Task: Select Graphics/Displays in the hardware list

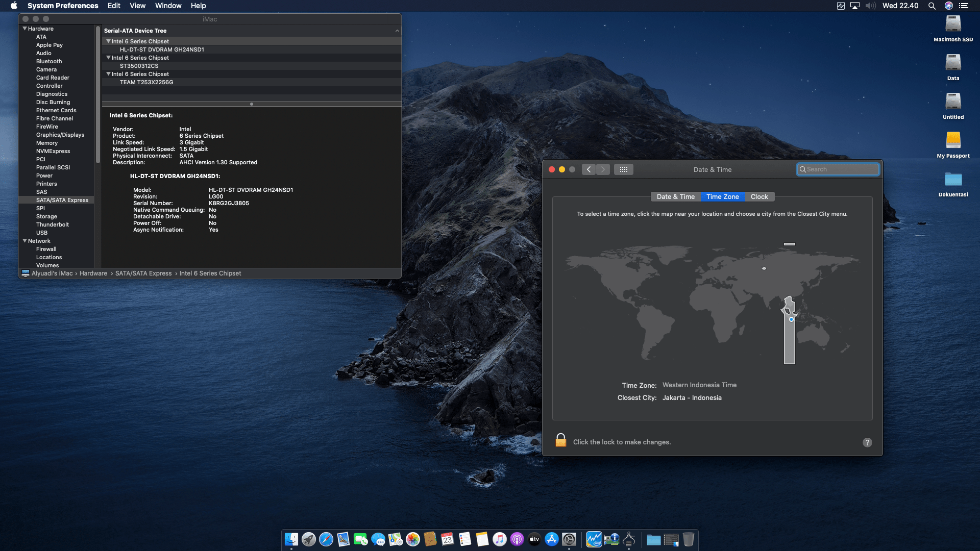Action: click(x=60, y=135)
